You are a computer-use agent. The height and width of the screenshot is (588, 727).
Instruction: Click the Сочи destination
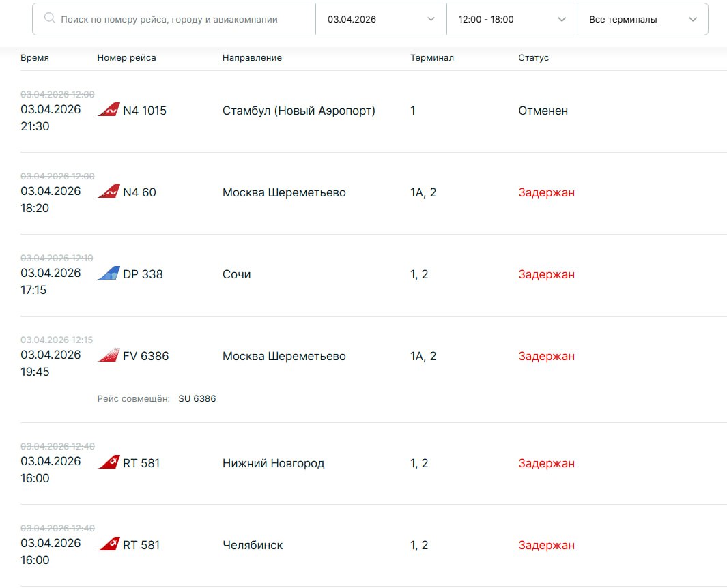236,274
